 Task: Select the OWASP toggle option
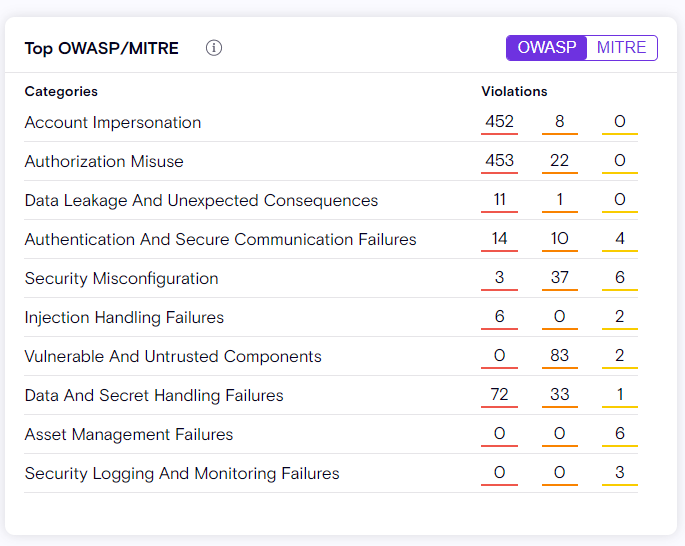547,48
